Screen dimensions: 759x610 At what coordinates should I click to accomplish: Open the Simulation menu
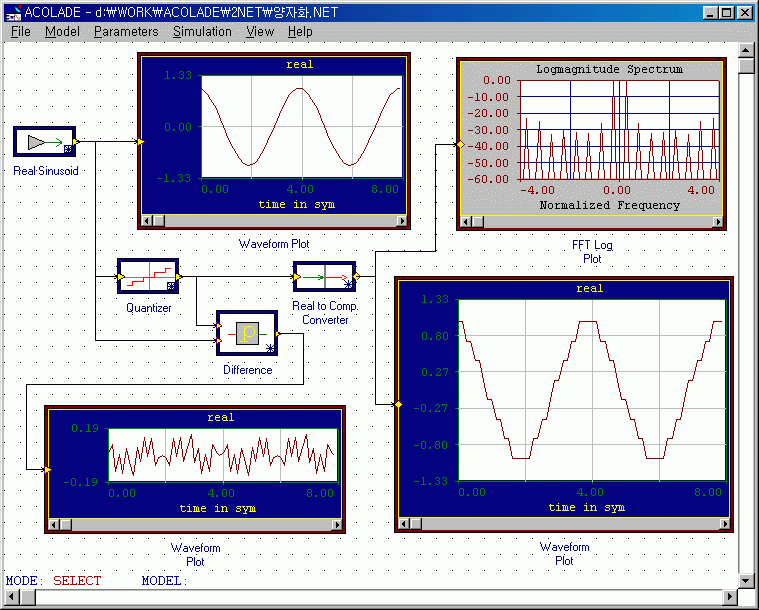pyautogui.click(x=202, y=31)
